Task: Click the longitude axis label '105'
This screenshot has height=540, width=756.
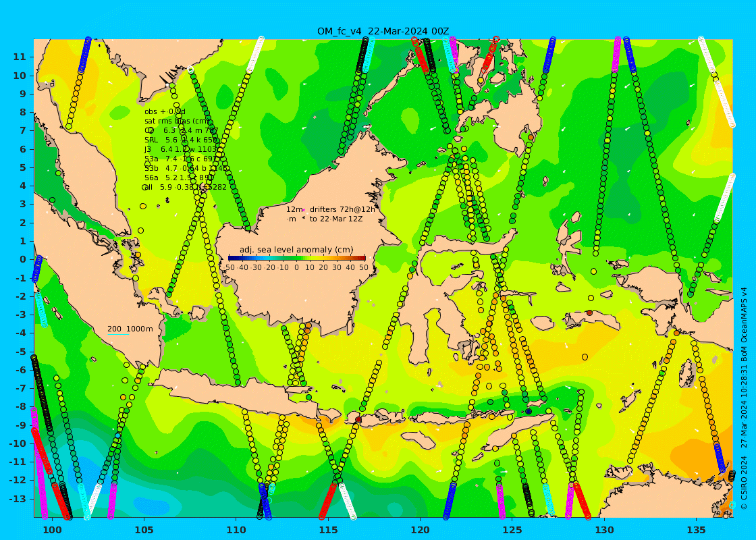Action: (144, 529)
